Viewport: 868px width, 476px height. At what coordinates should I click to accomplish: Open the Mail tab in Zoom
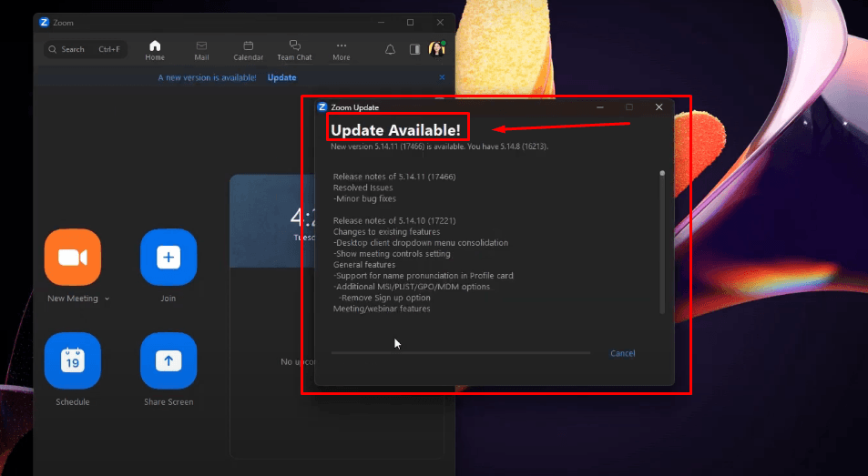(201, 50)
